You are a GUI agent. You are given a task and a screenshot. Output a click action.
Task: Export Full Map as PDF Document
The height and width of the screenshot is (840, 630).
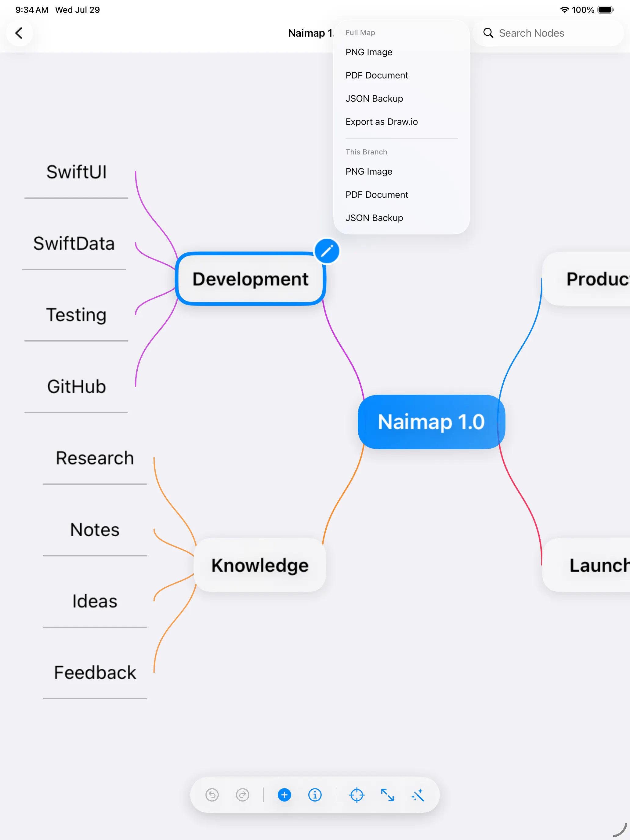pyautogui.click(x=401, y=75)
